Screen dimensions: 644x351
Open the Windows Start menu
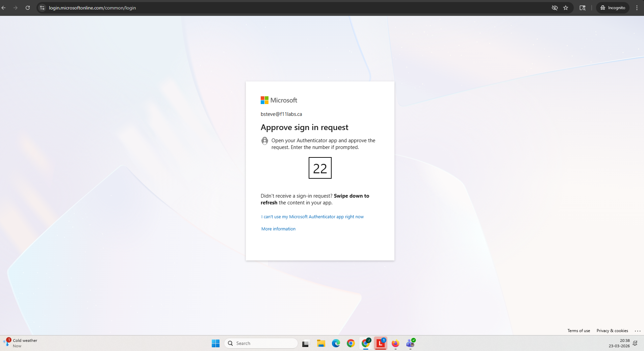(215, 343)
